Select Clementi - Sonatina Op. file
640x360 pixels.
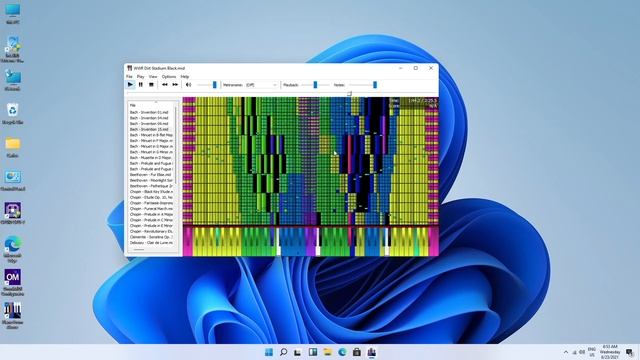(x=151, y=237)
